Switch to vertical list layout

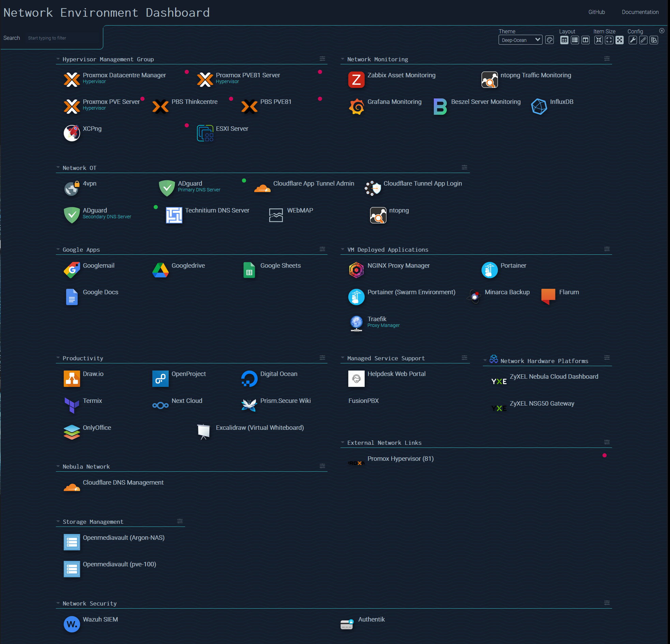click(x=575, y=40)
